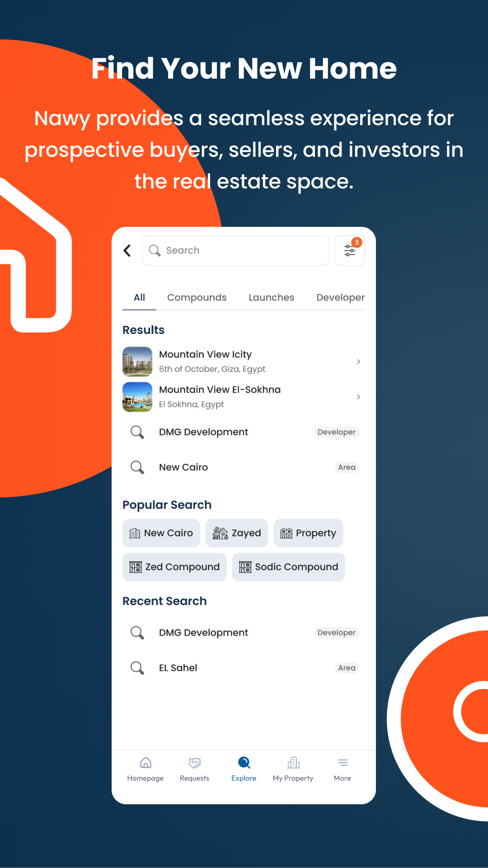Click the Area tag beside EL Sahel

pos(347,668)
